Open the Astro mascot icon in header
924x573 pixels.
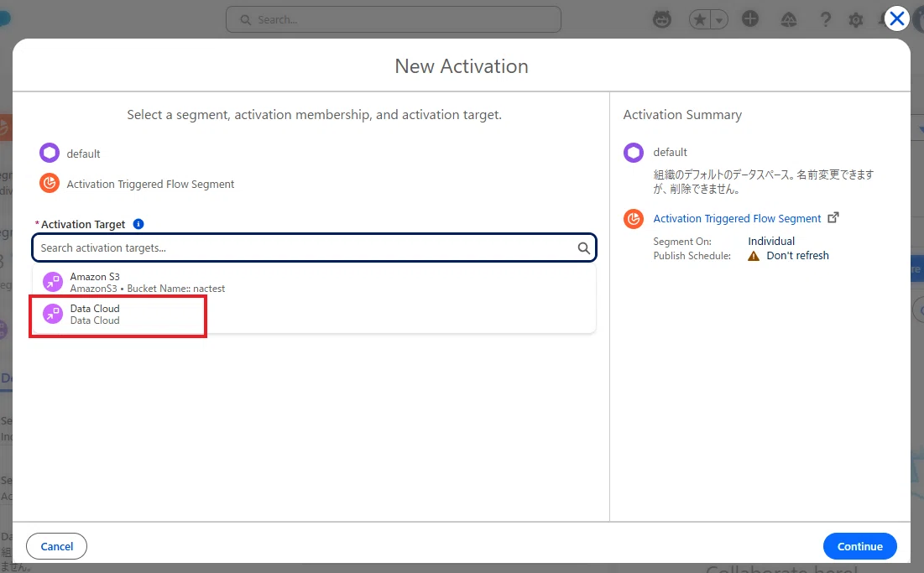click(x=662, y=19)
